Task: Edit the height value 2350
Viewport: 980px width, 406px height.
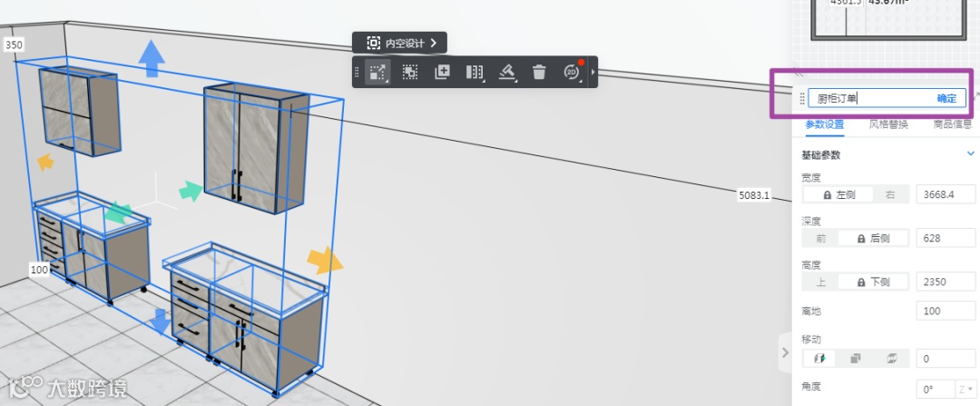Action: (x=946, y=282)
